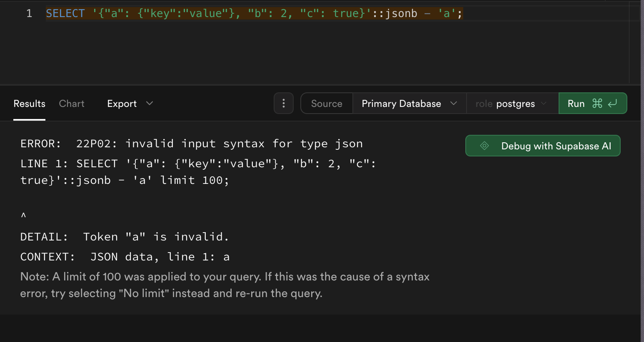Click the Source button
The width and height of the screenshot is (644, 342).
point(327,104)
